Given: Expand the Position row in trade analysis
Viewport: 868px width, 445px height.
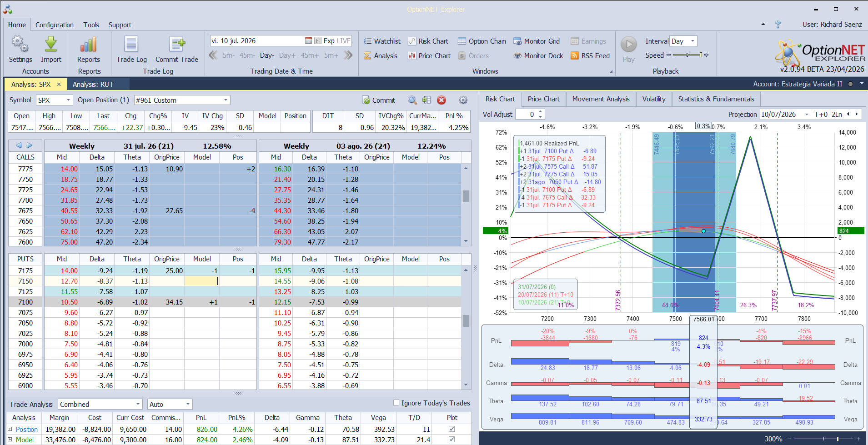Looking at the screenshot, I should click(x=10, y=429).
